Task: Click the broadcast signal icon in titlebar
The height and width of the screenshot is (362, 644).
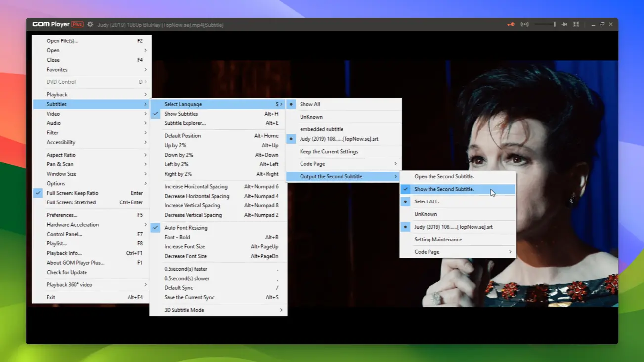Action: (x=524, y=24)
